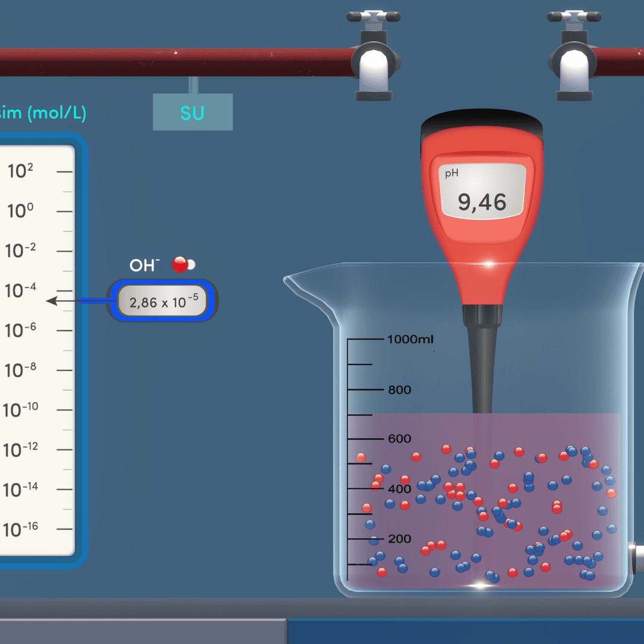This screenshot has height=644, width=644.
Task: Click the OH⁻ concentration value 2,86 x 10⁻⁵
Action: 163,302
